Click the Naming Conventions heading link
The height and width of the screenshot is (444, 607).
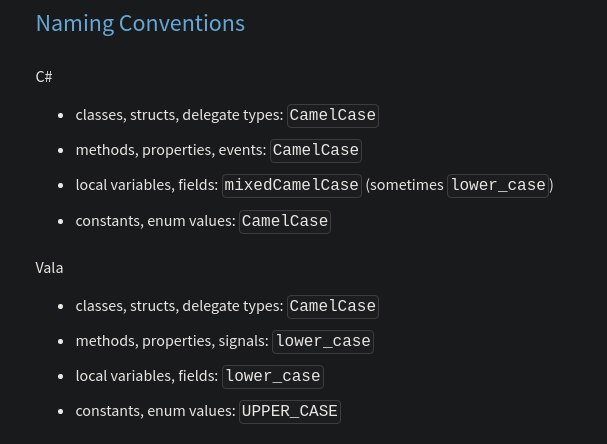[140, 24]
